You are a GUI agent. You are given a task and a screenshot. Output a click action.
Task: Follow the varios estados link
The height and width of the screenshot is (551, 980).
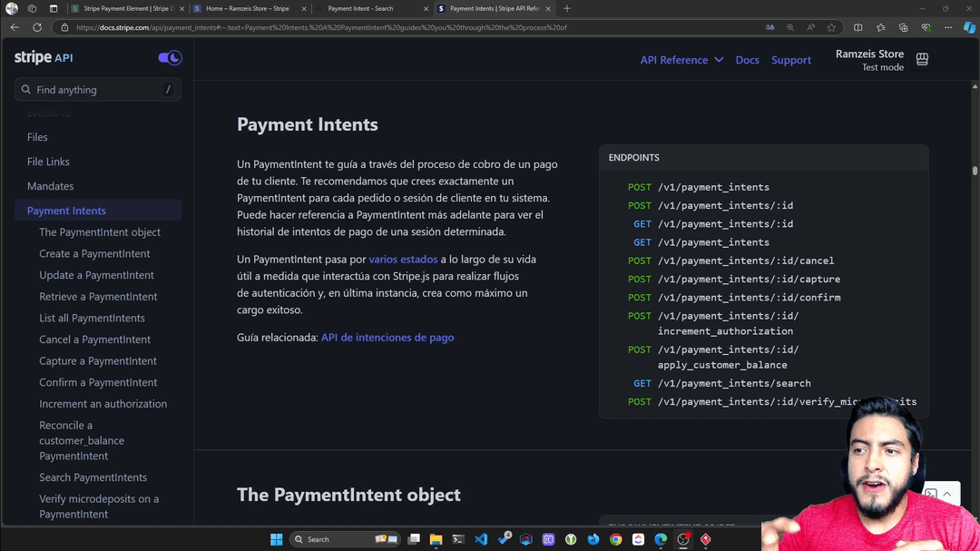[x=403, y=260]
